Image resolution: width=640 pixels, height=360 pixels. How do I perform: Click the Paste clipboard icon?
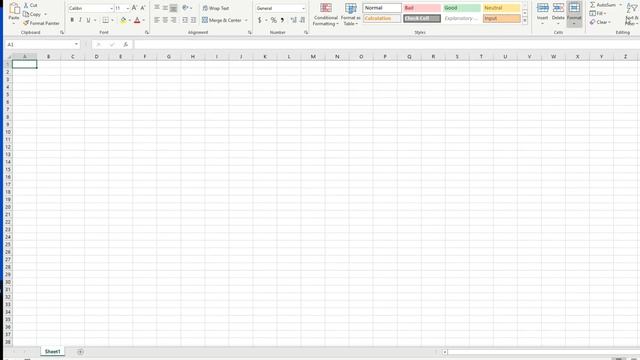tap(14, 9)
